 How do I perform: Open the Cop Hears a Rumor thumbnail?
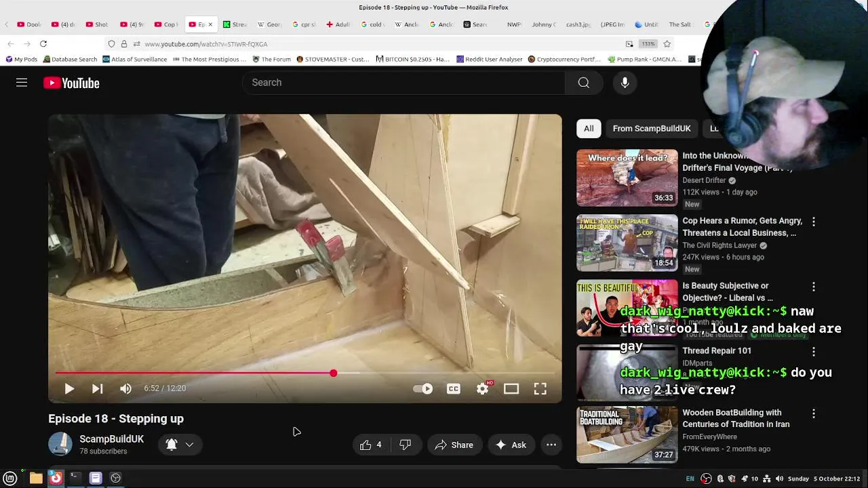coord(627,243)
